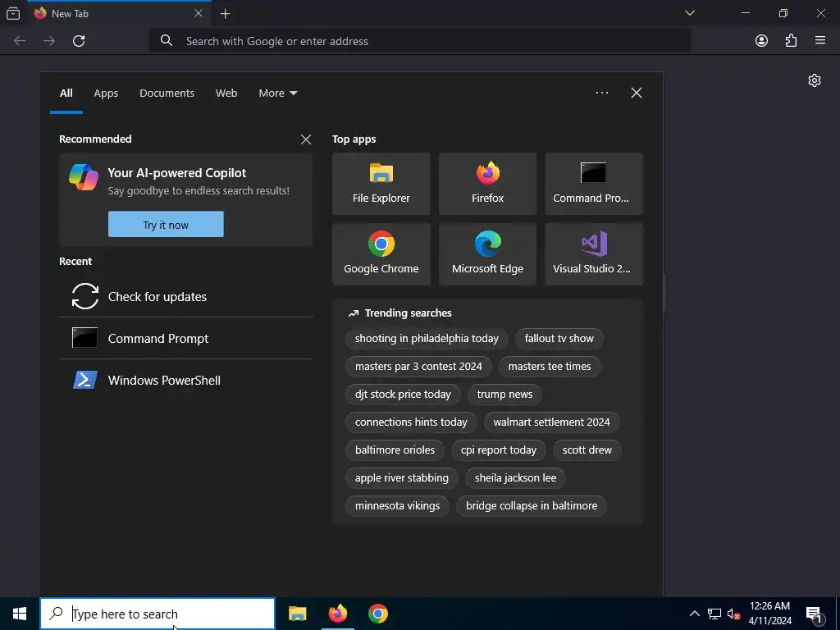Open File Explorer from Top apps

381,184
